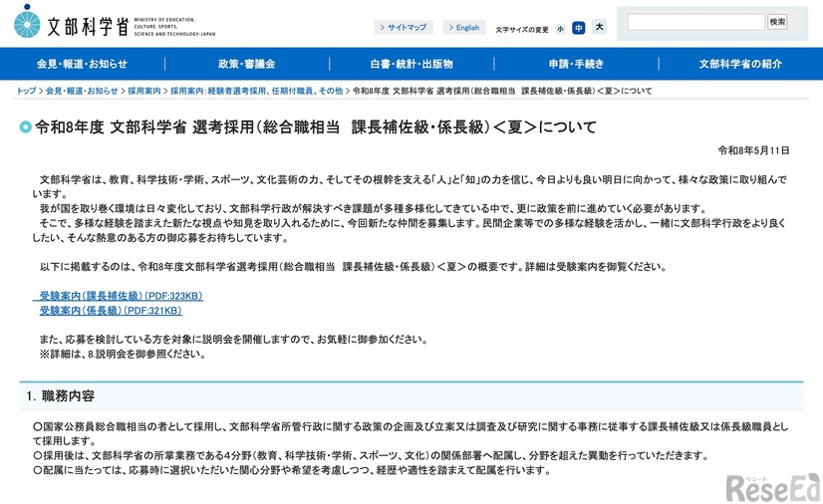Set the text size to 小
This screenshot has width=823, height=504.
[561, 29]
